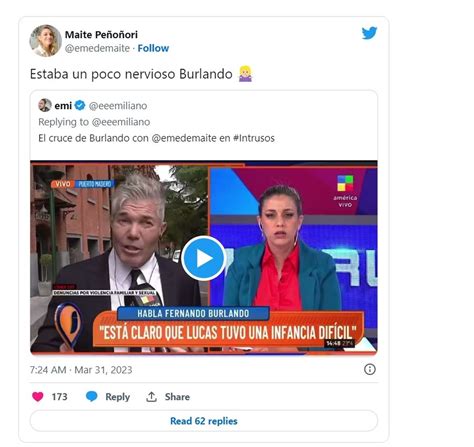Open the @eeemiliano handle beside the verified badge
The height and width of the screenshot is (447, 474).
point(118,106)
